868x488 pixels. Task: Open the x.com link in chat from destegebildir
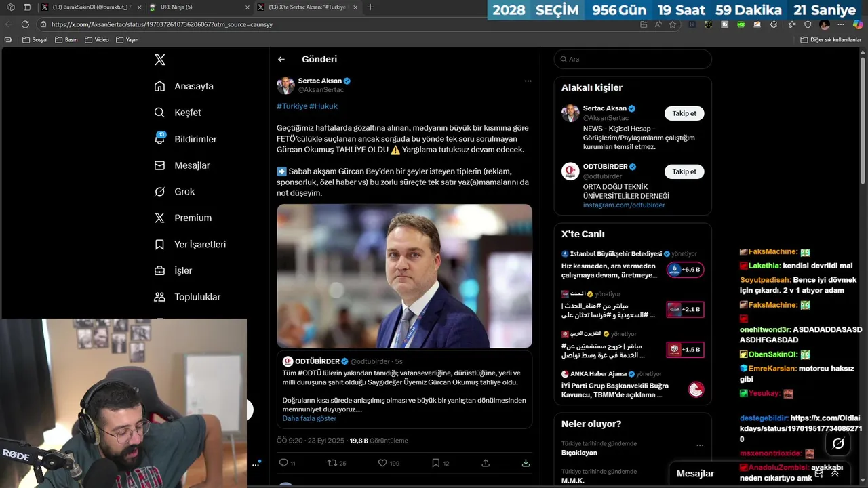[802, 428]
